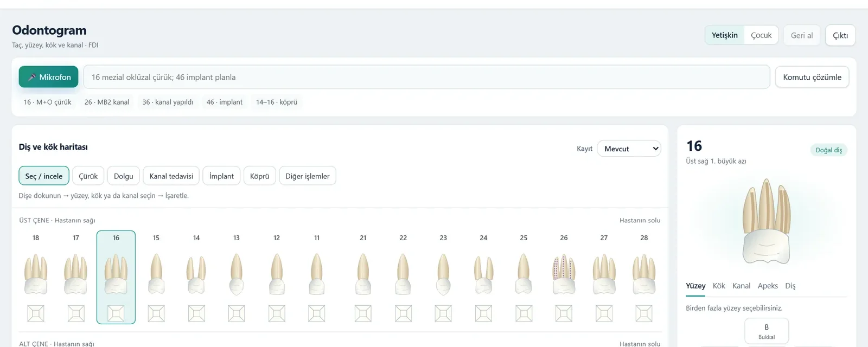868x347 pixels.
Task: Use the '26 · MB2 kanal' example chip
Action: (107, 102)
